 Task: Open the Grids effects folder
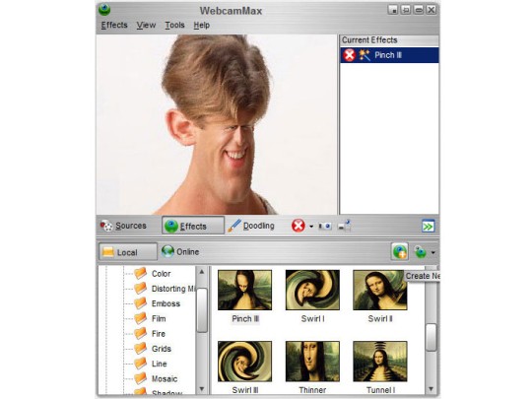(153, 349)
